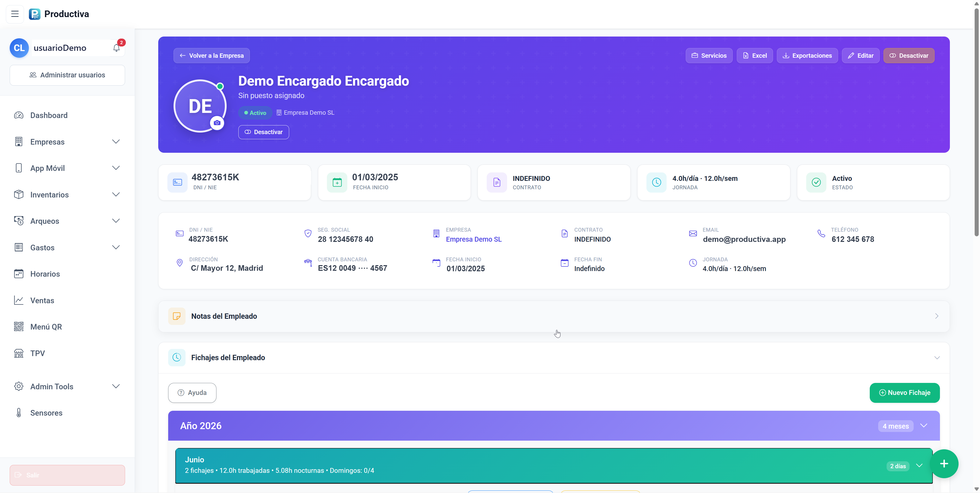Viewport: 980px width, 493px height.
Task: Click the envelope icon next to Email
Action: [x=693, y=233]
